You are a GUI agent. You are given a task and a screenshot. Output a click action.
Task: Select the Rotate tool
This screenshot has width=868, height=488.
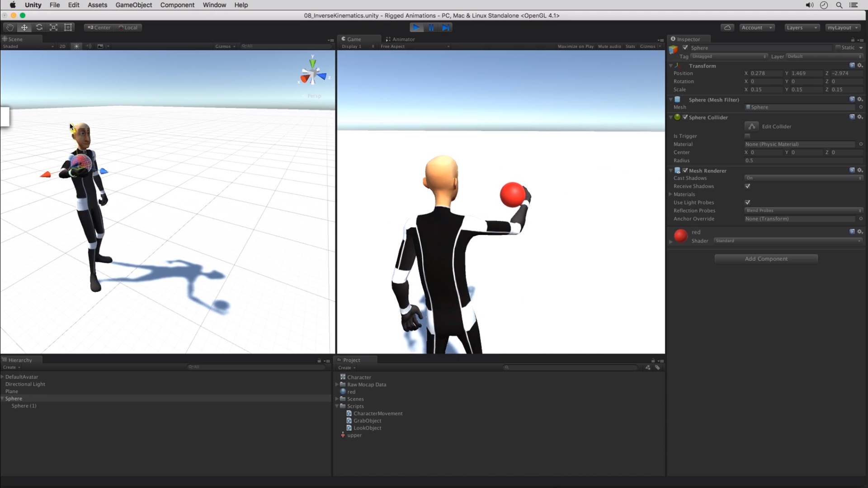39,27
